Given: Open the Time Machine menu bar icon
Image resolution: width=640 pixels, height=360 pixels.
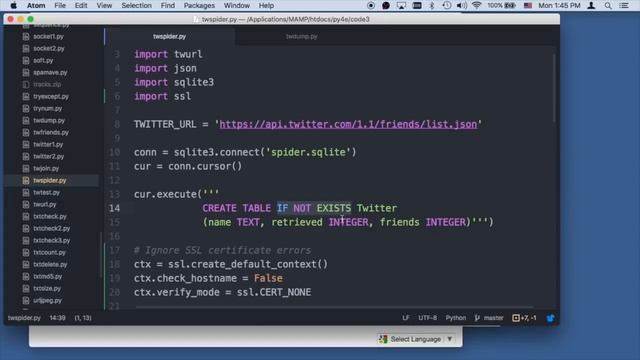Looking at the screenshot, I should 447,5.
